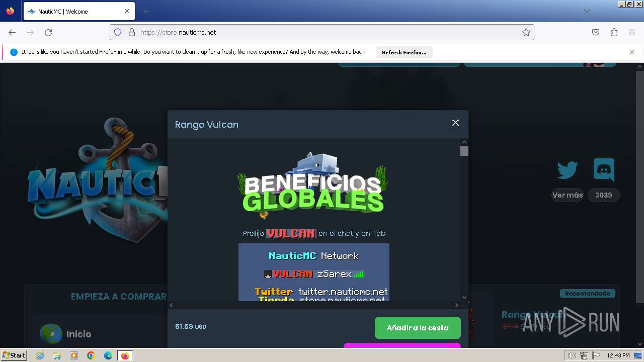
Task: Close the NauticMC Welcome tab
Action: click(127, 11)
